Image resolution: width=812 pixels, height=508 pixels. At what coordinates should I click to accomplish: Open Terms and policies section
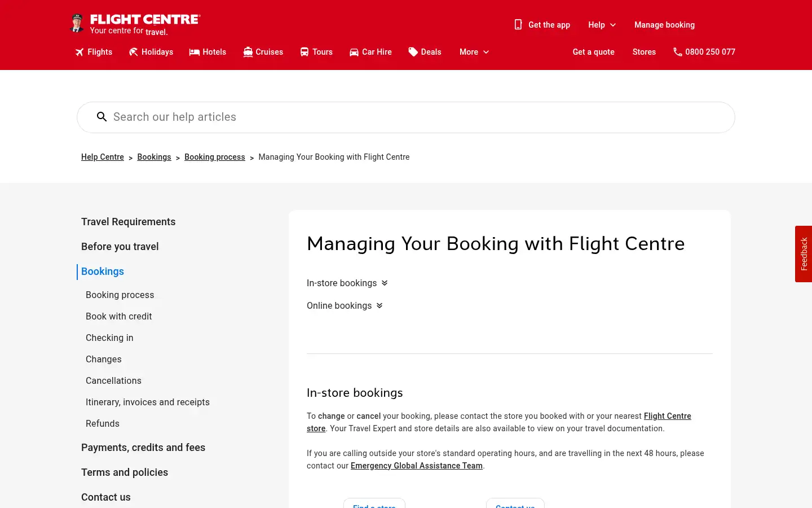point(125,472)
